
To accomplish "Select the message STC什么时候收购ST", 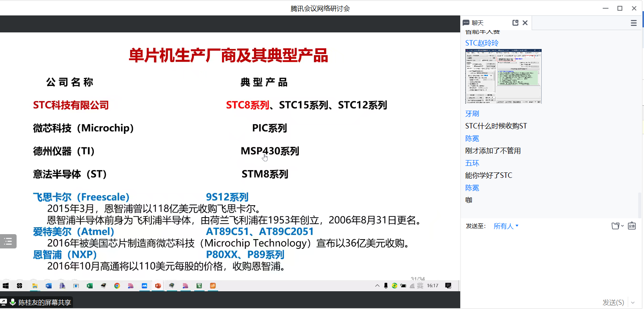I will pos(496,126).
